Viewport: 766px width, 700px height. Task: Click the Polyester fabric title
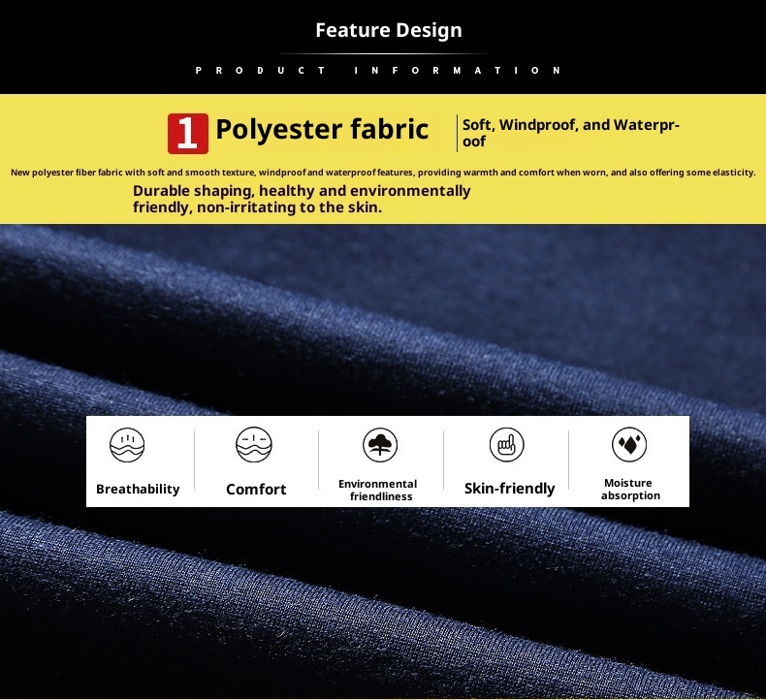pos(322,130)
